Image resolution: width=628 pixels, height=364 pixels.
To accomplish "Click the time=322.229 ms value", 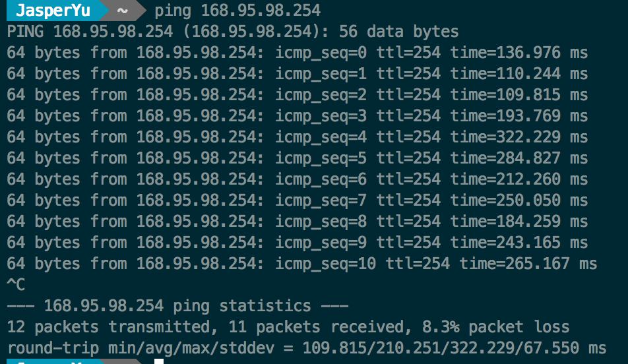I will [x=518, y=137].
